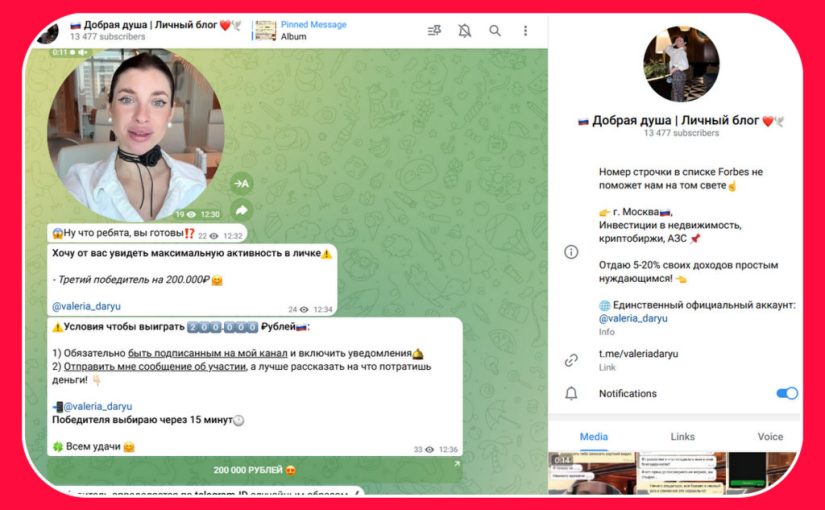The image size is (825, 510).
Task: Open the three-dot more options menu
Action: pyautogui.click(x=525, y=31)
